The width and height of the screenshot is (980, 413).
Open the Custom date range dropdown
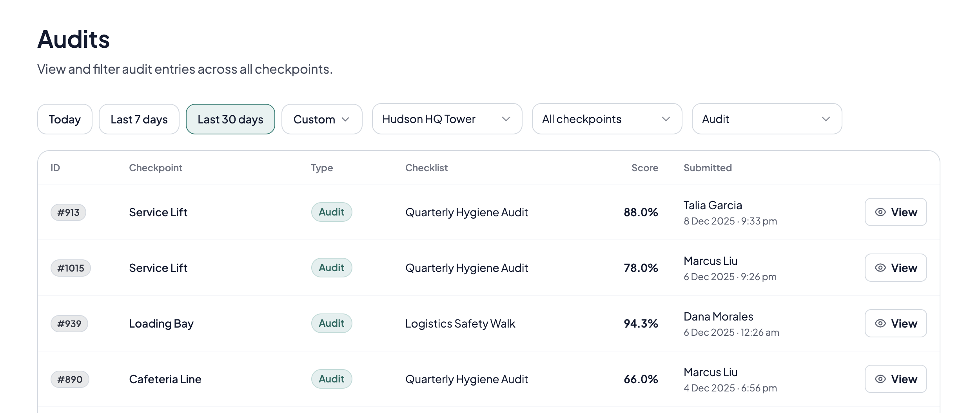321,119
